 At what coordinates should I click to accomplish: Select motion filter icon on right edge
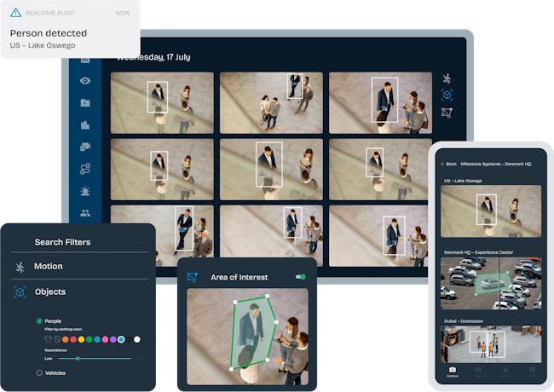pos(447,78)
